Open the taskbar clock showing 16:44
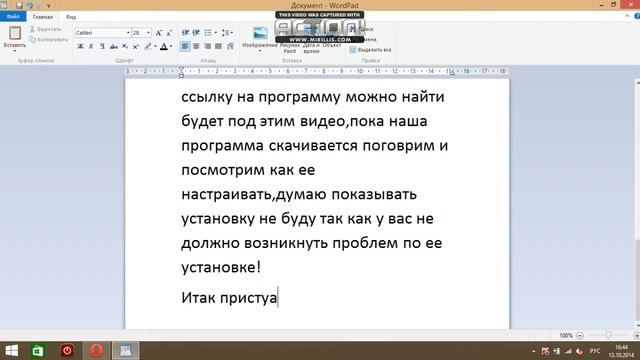Image resolution: width=640 pixels, height=360 pixels. [622, 351]
